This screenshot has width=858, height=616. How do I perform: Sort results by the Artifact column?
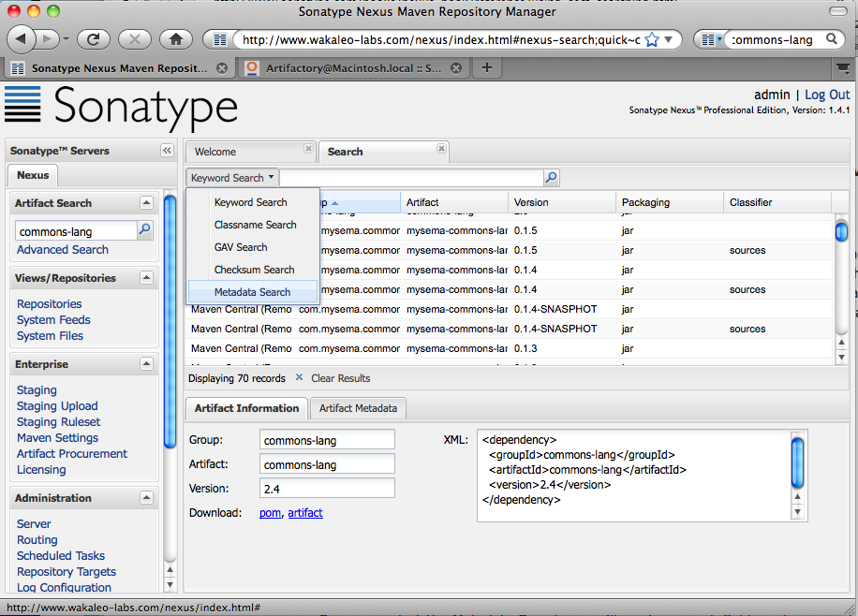(x=454, y=202)
